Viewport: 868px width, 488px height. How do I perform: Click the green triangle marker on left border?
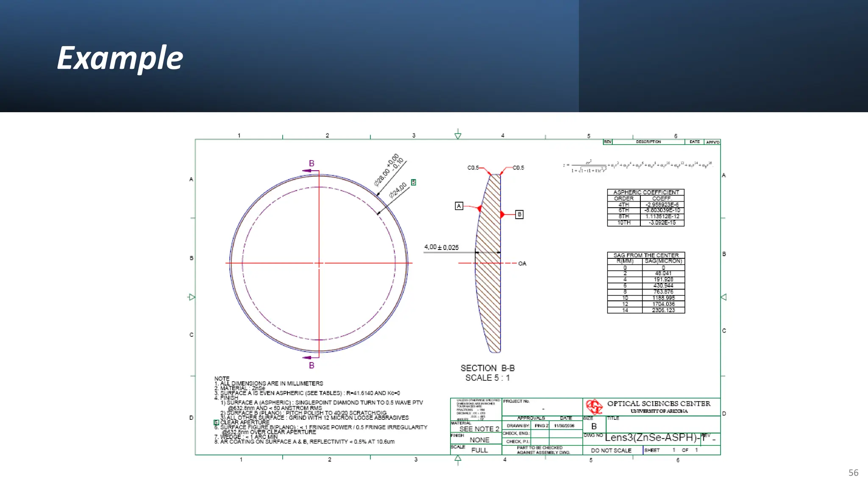(192, 297)
